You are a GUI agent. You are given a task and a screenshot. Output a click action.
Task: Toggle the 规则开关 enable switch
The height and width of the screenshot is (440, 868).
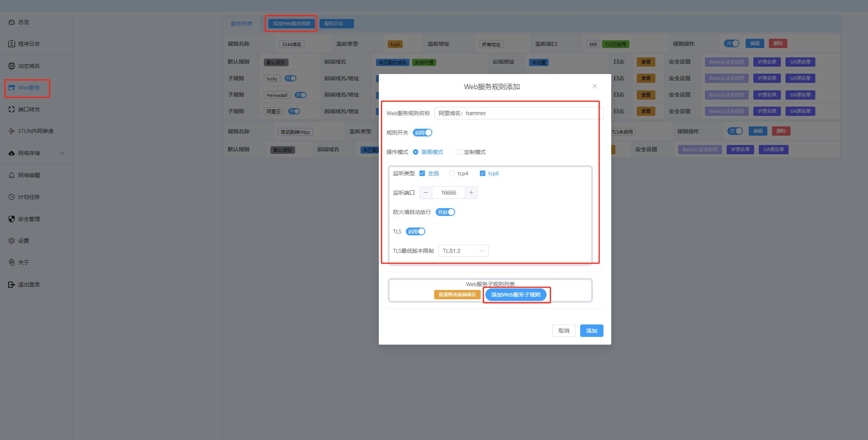point(422,133)
